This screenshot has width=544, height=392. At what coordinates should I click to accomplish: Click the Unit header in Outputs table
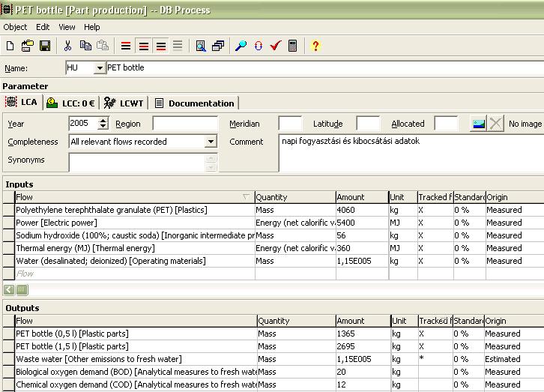click(404, 321)
